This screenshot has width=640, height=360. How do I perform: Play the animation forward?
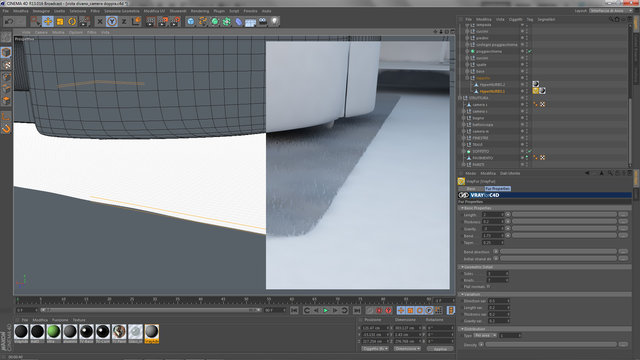coord(325,311)
